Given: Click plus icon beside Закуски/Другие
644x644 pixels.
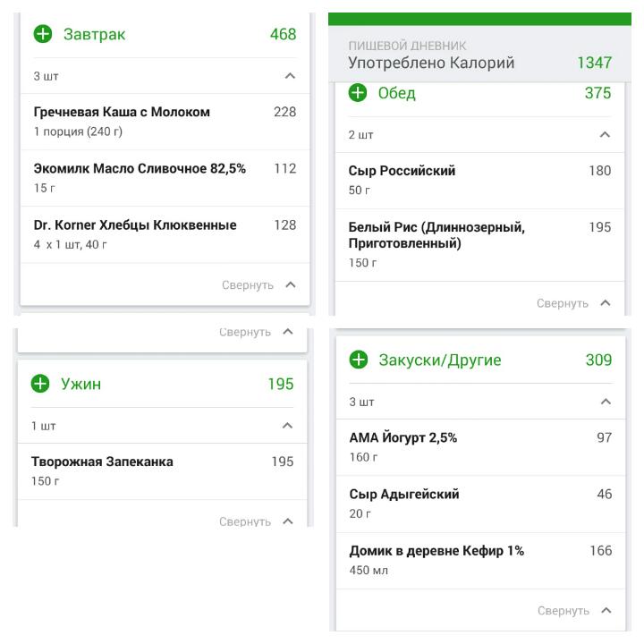Looking at the screenshot, I should tap(359, 360).
